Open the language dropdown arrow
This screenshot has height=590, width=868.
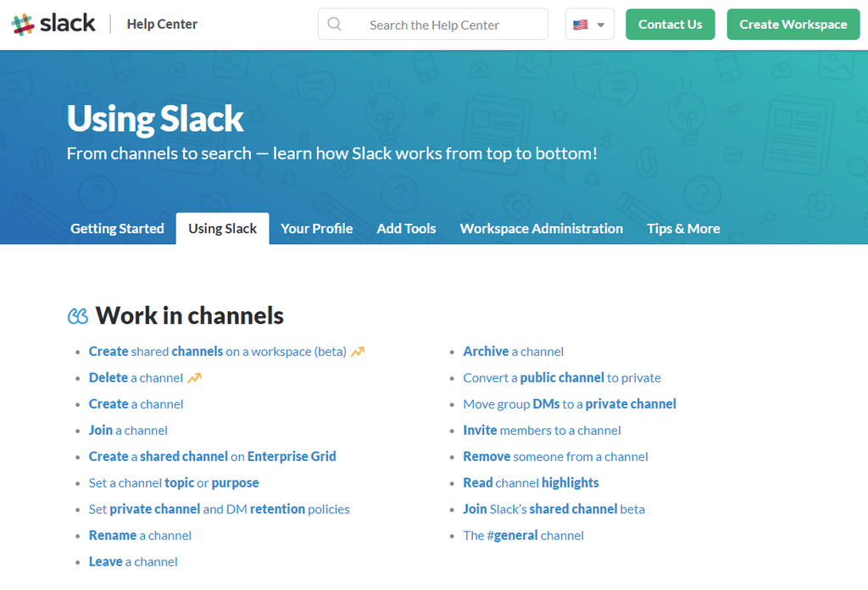[x=601, y=25]
